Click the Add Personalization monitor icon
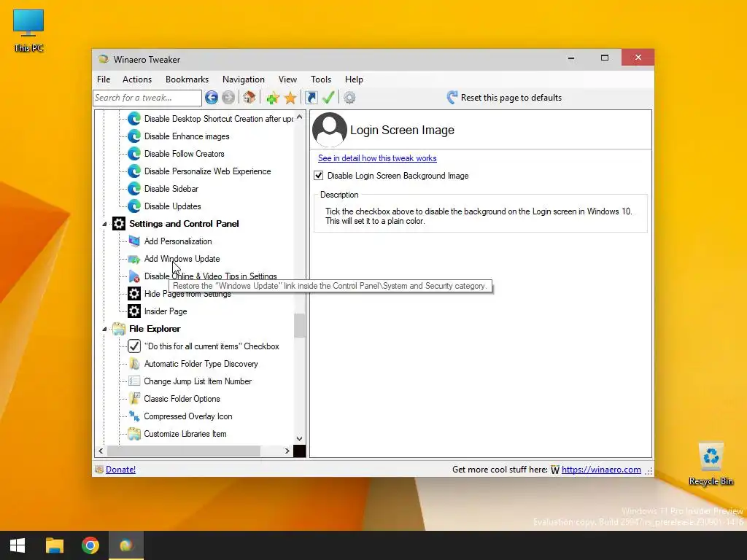 134,241
